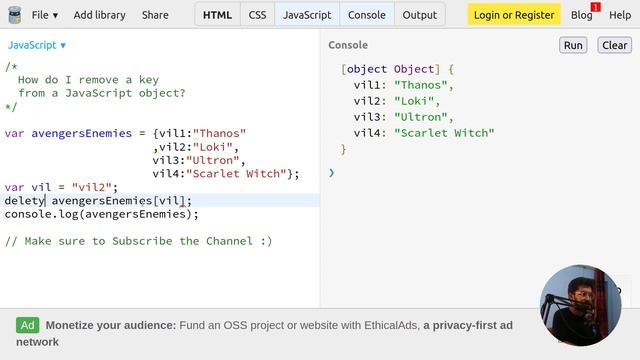The height and width of the screenshot is (360, 640).
Task: Open the File dropdown menu
Action: coord(45,15)
